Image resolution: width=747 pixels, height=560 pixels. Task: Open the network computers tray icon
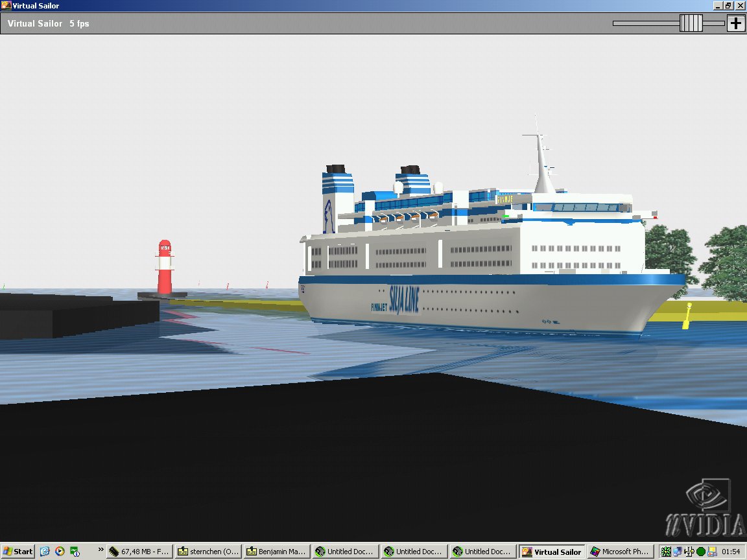pos(678,552)
